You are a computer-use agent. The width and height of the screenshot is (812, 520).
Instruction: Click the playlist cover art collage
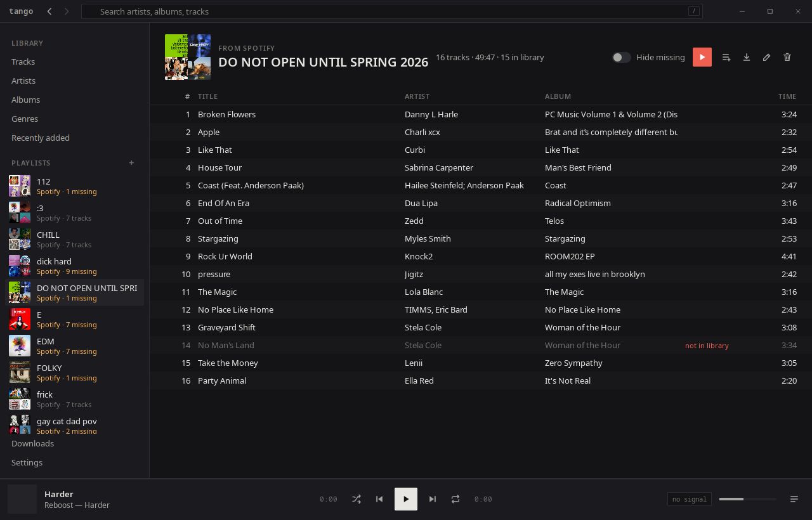(188, 57)
